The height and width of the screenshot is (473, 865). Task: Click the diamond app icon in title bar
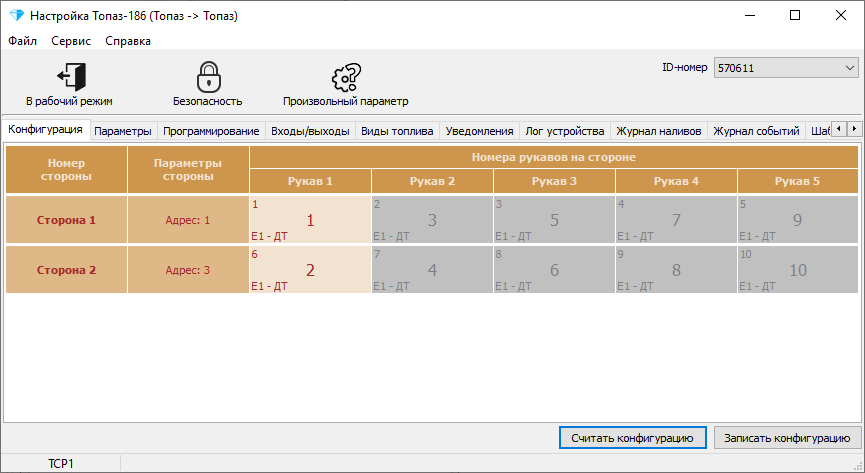17,15
